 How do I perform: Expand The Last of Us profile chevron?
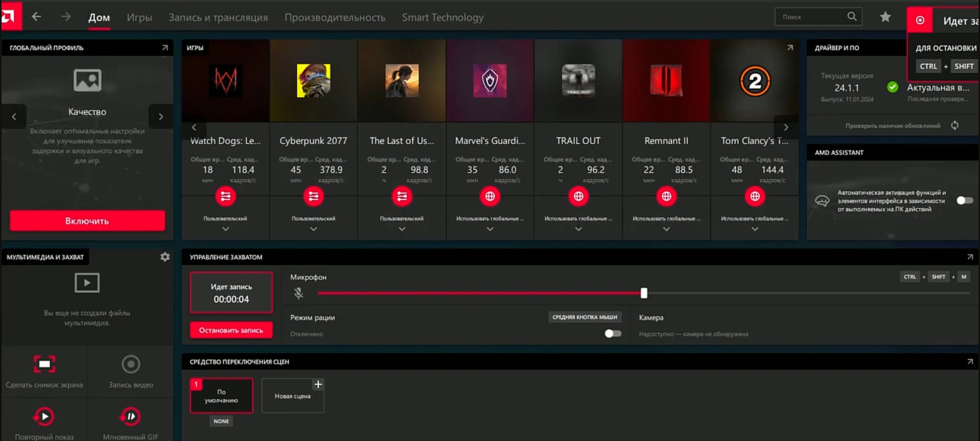click(402, 229)
